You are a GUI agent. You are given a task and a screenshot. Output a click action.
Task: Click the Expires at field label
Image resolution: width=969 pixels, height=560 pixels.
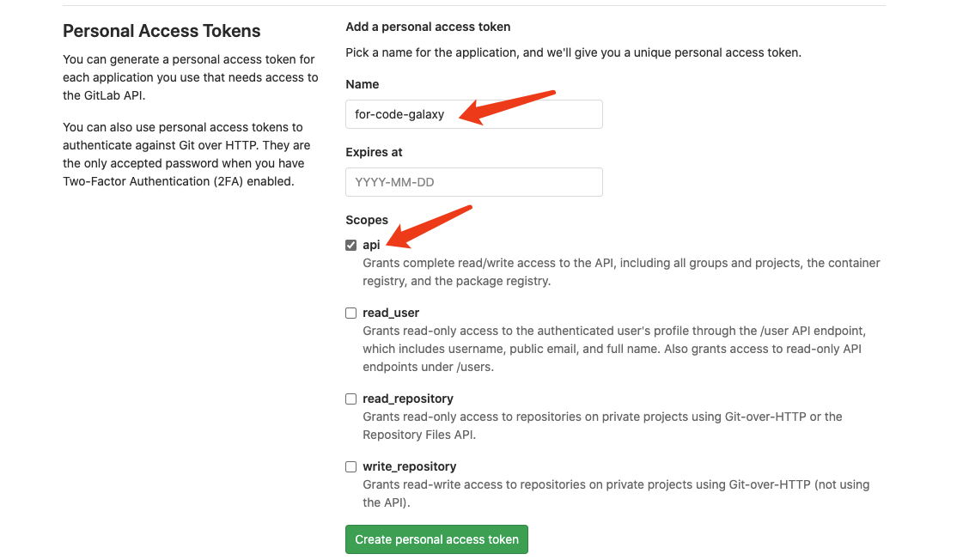click(x=374, y=152)
